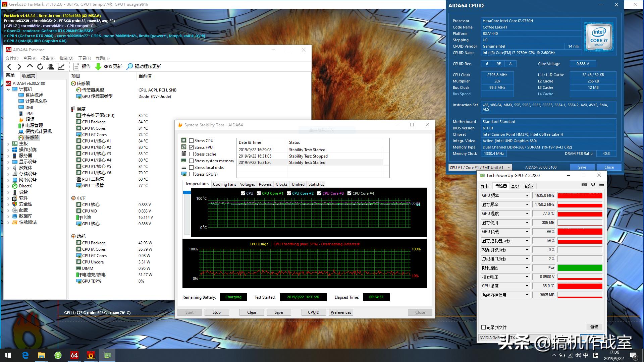Viewport: 644px width, 362px height.
Task: Switch to the Cooling Fans tab
Action: point(224,184)
